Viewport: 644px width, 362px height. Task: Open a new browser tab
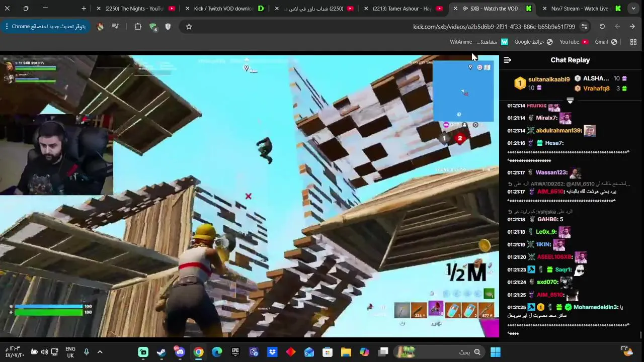(x=84, y=9)
